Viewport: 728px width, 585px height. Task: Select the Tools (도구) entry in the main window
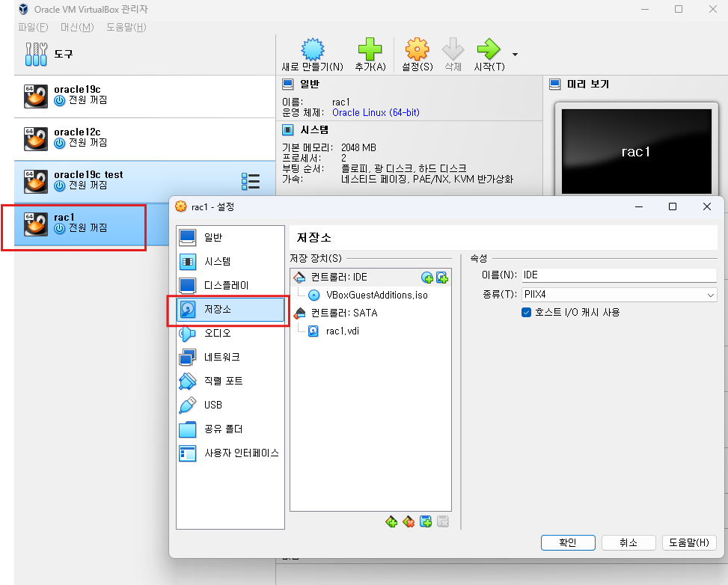(145, 55)
